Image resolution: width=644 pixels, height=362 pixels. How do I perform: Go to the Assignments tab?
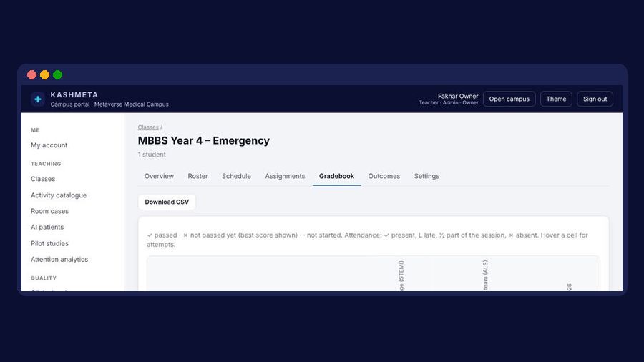point(285,176)
